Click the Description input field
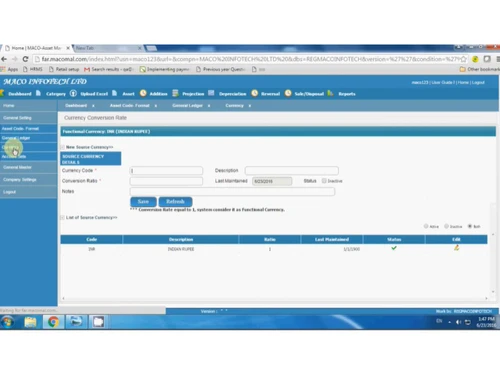Viewport: 500px width, 375px height. pyautogui.click(x=292, y=171)
